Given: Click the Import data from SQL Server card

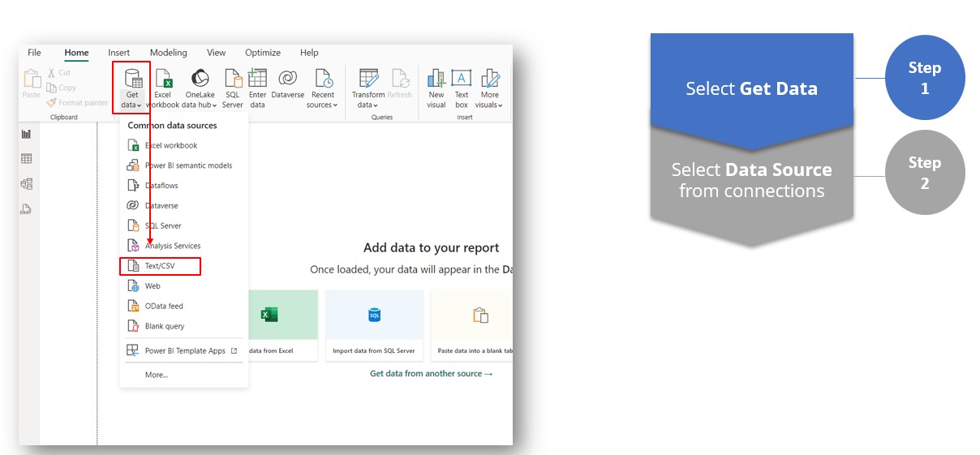Looking at the screenshot, I should point(374,324).
